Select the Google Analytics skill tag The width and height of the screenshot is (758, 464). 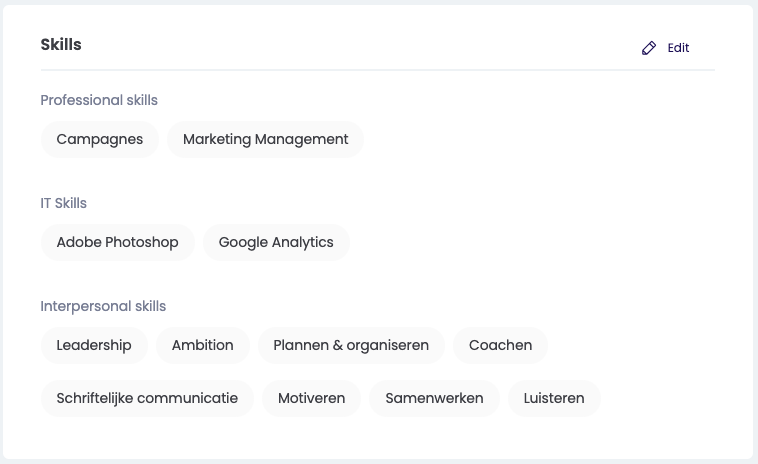276,242
